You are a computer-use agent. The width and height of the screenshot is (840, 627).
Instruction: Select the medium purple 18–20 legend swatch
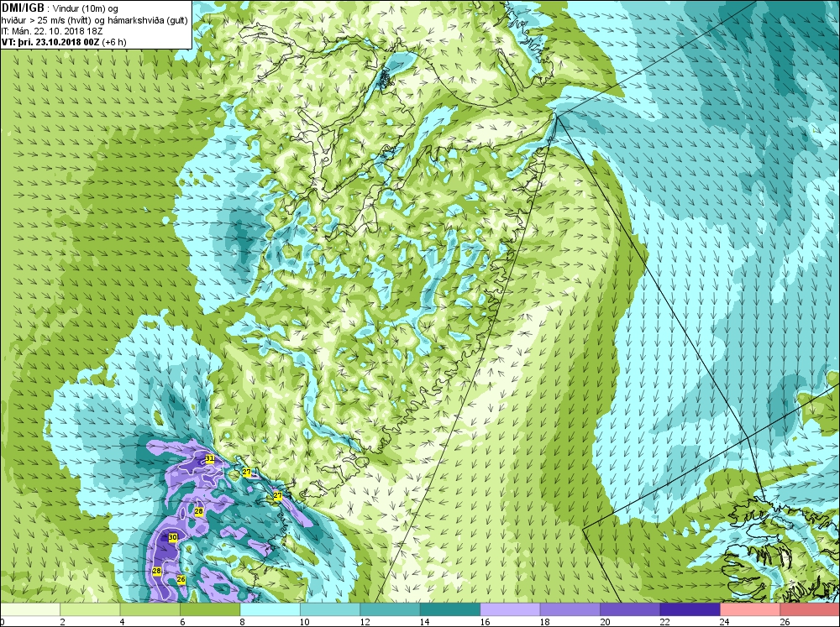(x=570, y=609)
